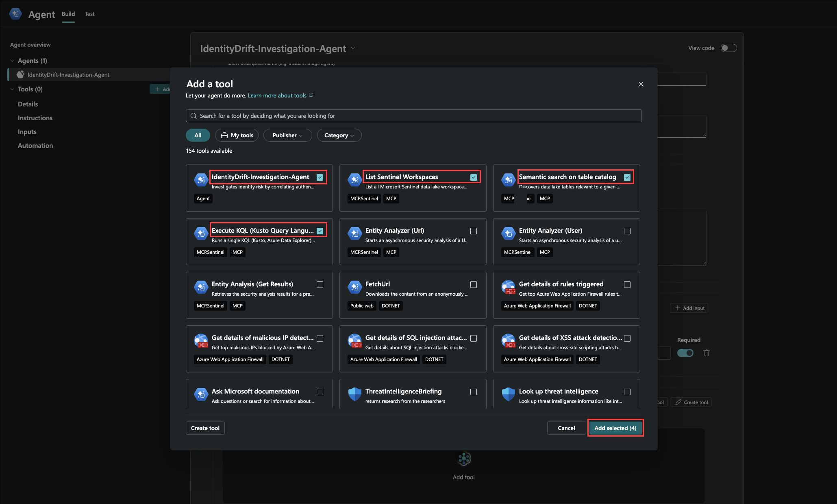The height and width of the screenshot is (504, 837).
Task: Click the external link icon beside Learn more
Action: point(311,95)
